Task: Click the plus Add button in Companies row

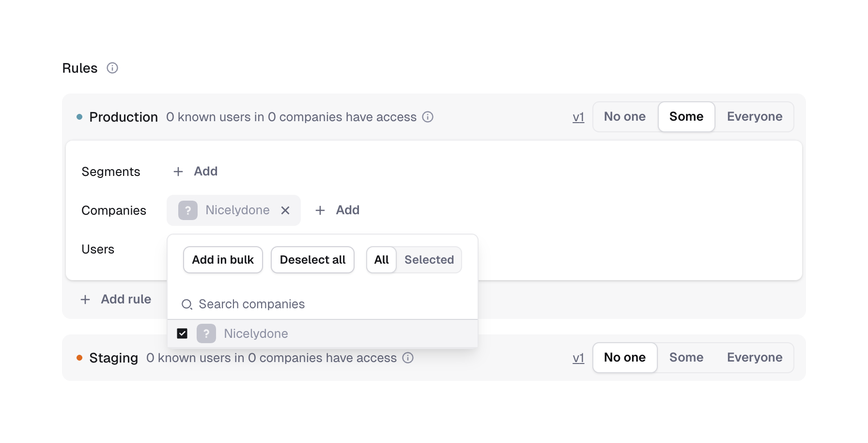Action: point(338,210)
